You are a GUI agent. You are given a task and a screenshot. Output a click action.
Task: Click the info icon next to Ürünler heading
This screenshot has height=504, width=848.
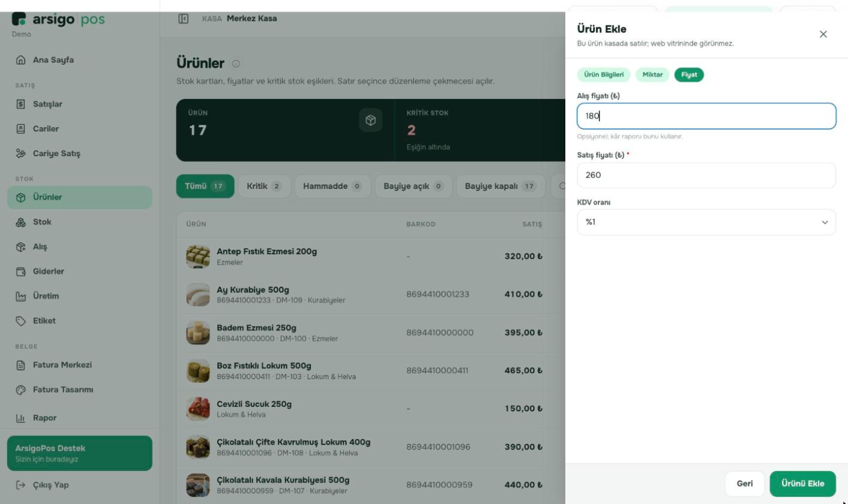point(236,64)
